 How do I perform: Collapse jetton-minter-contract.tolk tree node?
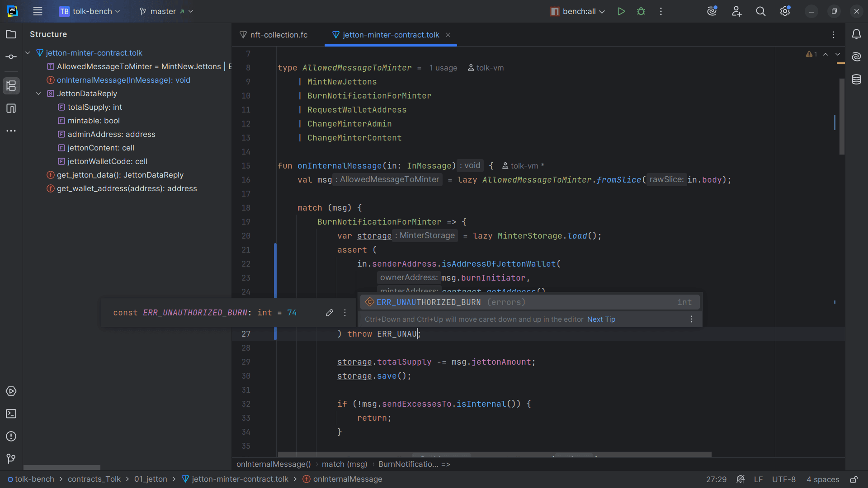point(28,53)
